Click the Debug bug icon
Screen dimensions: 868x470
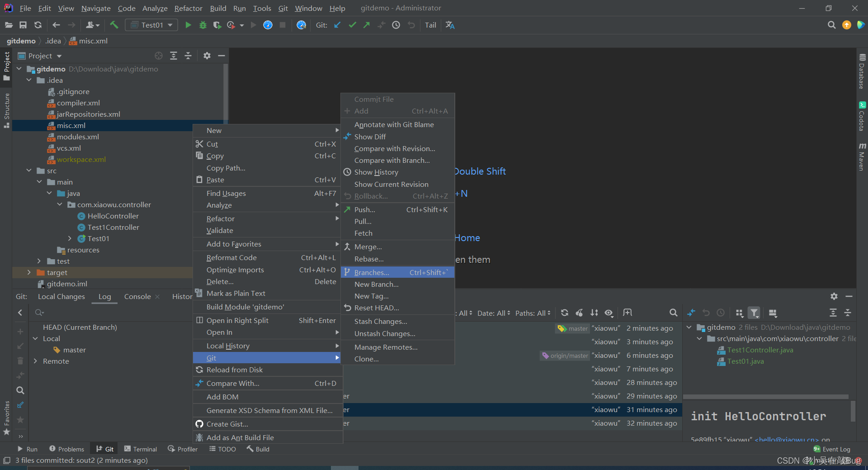pos(203,25)
